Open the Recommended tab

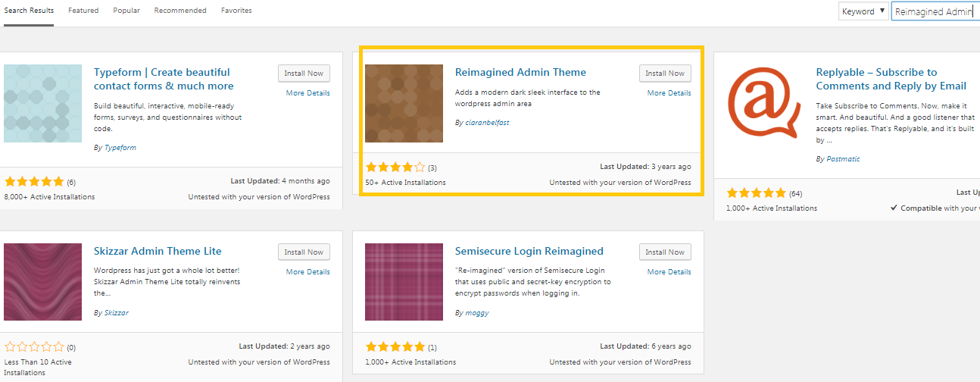pyautogui.click(x=180, y=11)
